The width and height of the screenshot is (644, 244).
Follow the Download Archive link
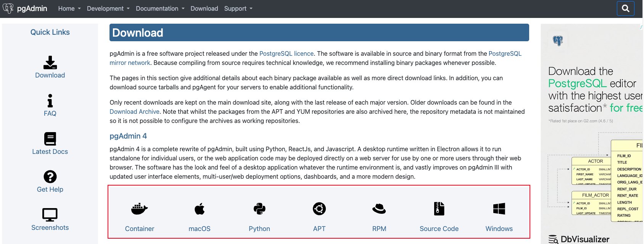coord(134,111)
